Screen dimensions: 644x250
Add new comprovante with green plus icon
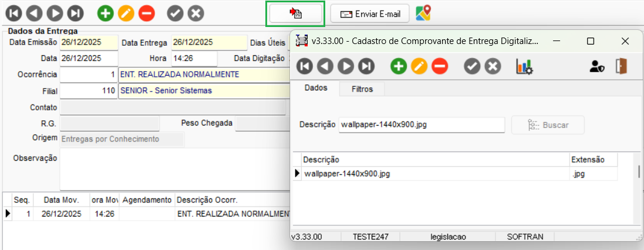[x=399, y=66]
